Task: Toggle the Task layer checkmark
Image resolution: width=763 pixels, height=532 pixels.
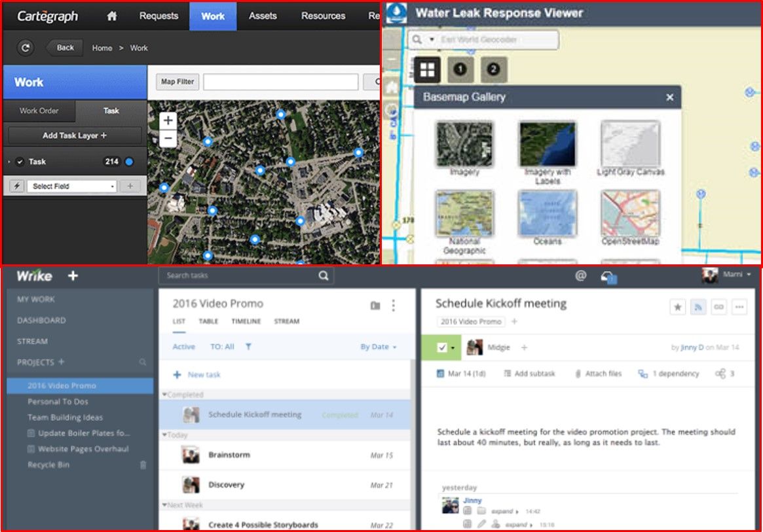Action: (20, 162)
